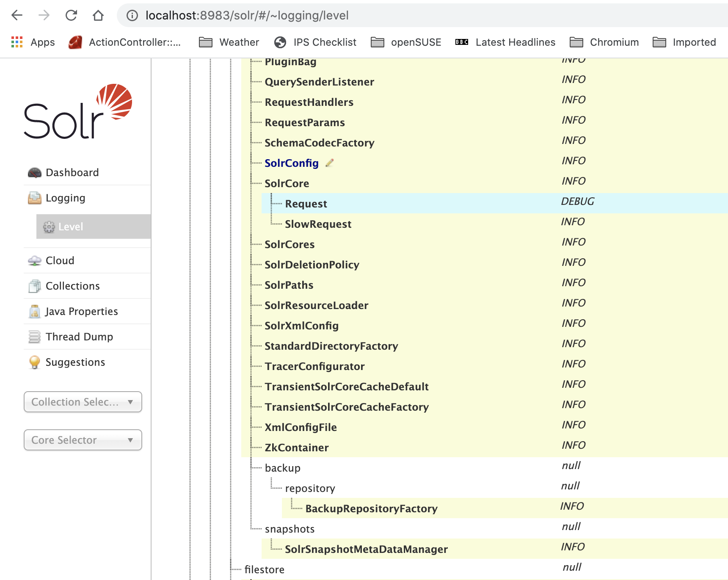Image resolution: width=728 pixels, height=580 pixels.
Task: Open the Suggestions menu item
Action: 87,362
